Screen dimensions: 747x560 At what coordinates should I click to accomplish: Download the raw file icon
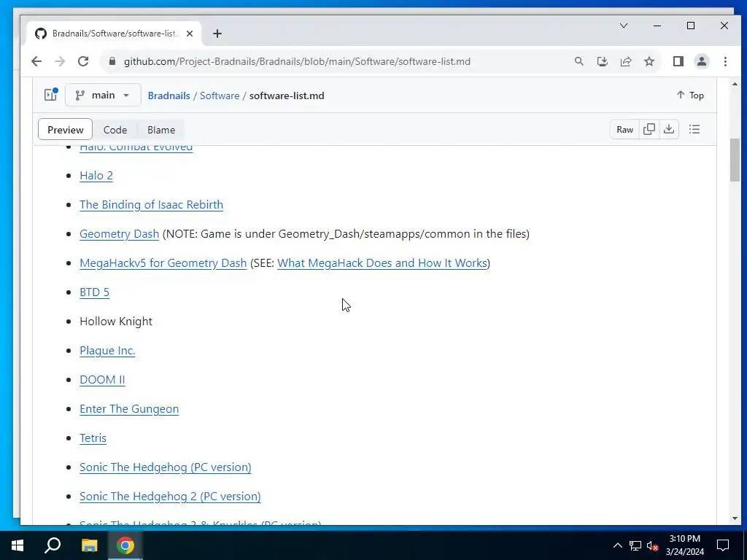point(669,130)
